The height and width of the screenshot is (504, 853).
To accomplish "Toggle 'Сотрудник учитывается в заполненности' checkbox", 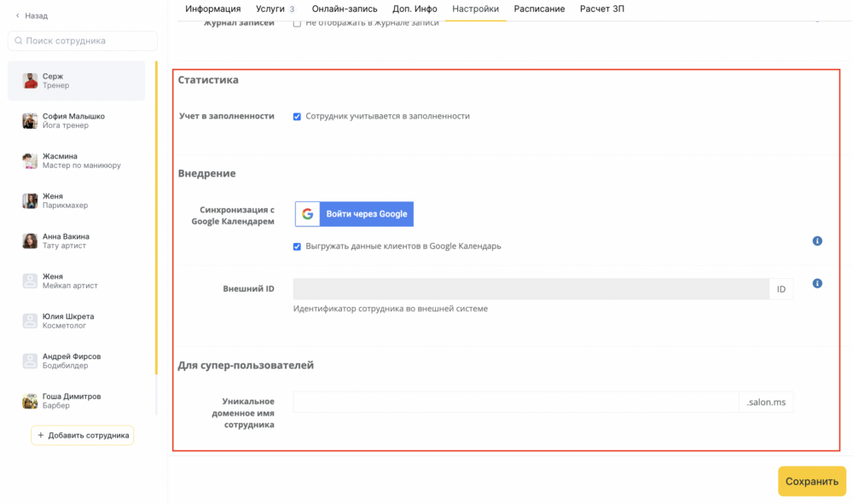I will coord(297,116).
